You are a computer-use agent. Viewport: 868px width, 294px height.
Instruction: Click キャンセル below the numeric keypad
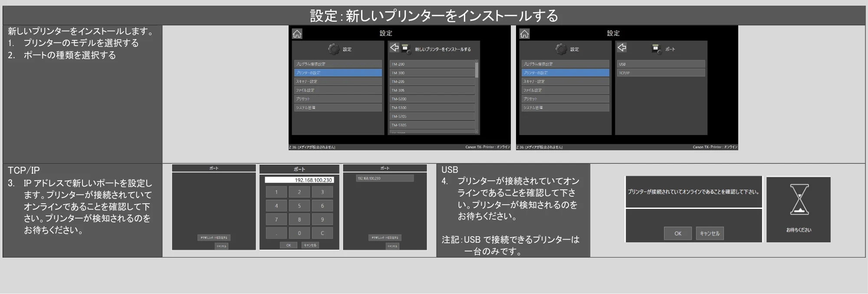[310, 245]
